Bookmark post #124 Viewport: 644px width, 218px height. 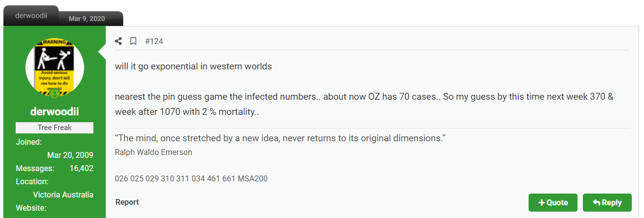133,42
